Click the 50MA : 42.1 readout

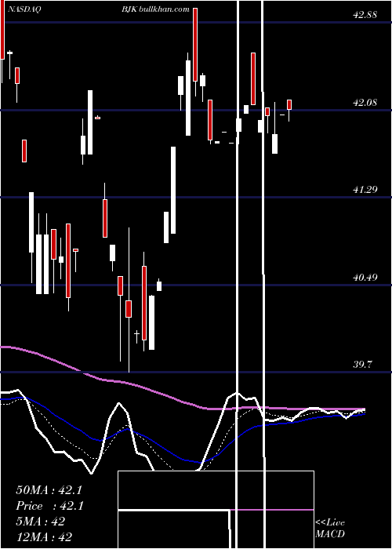49,490
